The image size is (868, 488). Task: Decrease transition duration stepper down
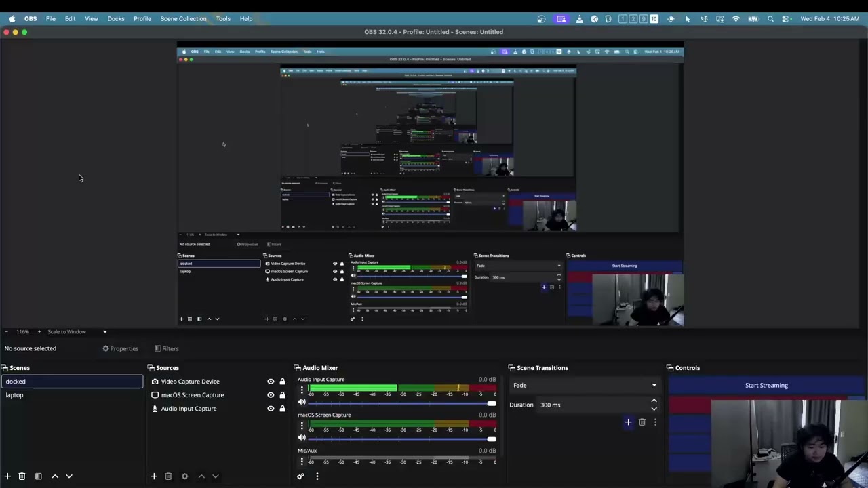point(654,409)
